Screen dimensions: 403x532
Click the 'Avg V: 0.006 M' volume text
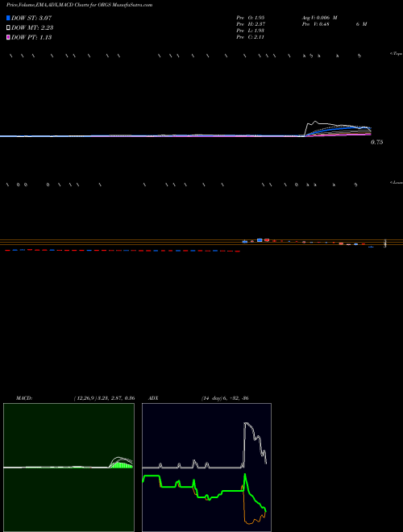[x=319, y=17]
